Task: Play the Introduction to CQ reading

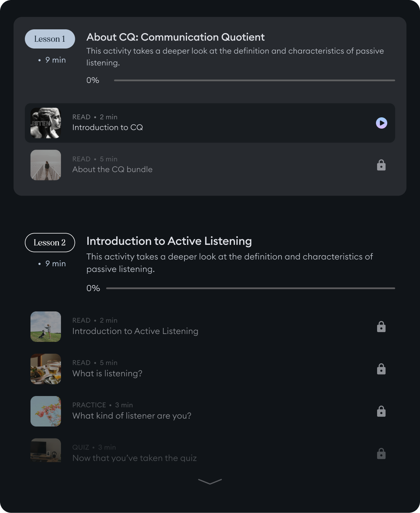Action: click(381, 123)
